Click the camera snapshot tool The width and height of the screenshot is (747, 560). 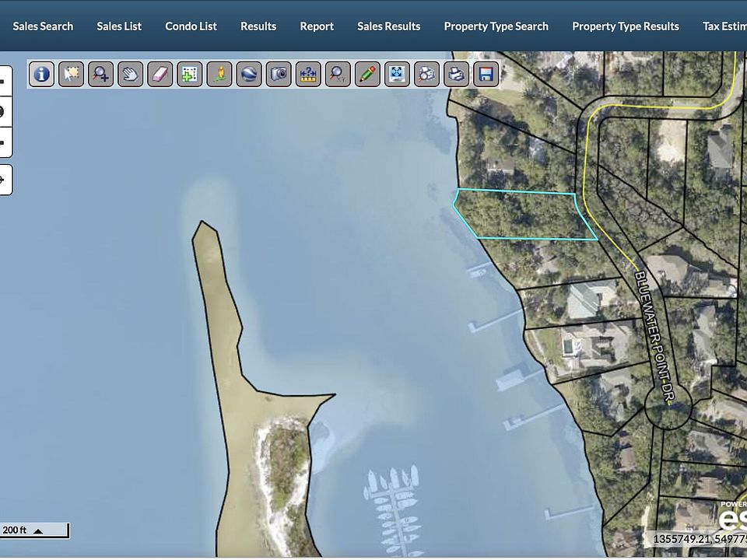279,75
